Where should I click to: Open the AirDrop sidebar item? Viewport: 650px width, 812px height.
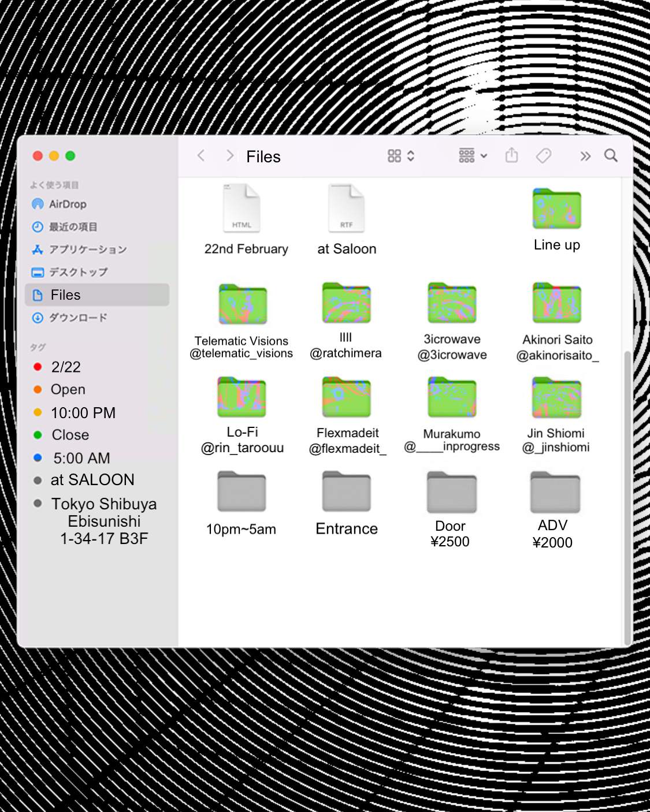coord(68,204)
